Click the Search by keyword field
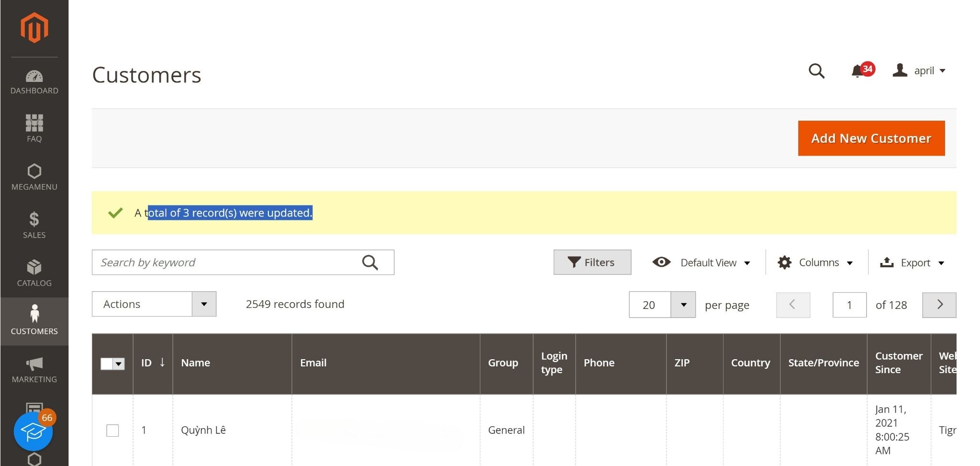980x466 pixels. click(x=225, y=262)
